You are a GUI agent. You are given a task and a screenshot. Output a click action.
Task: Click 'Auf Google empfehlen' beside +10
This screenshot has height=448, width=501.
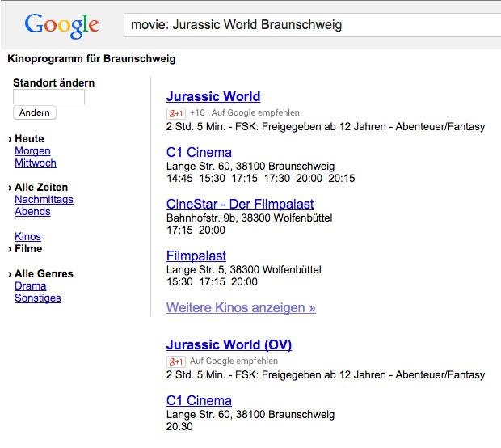(255, 113)
